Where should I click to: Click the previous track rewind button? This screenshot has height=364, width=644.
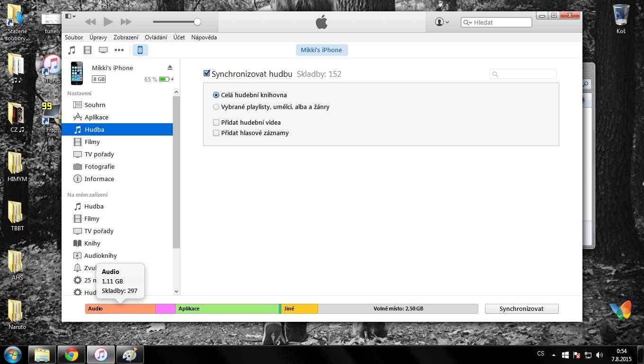90,22
